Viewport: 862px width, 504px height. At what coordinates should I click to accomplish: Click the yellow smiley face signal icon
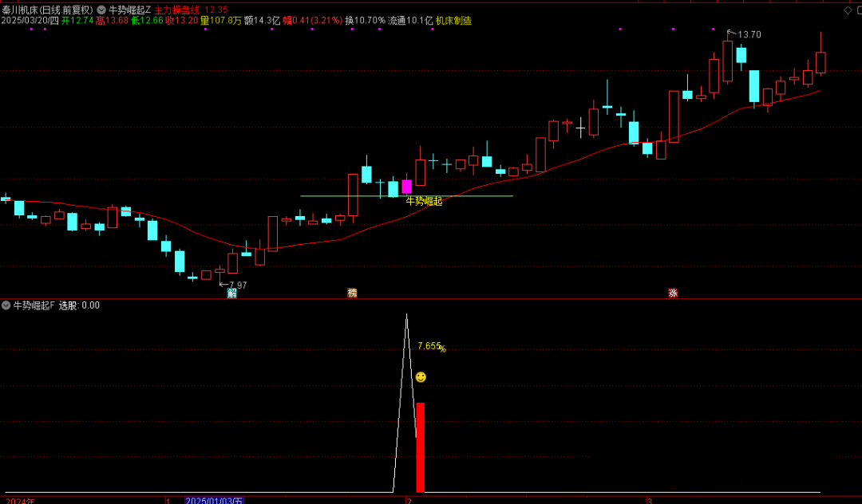(x=421, y=376)
